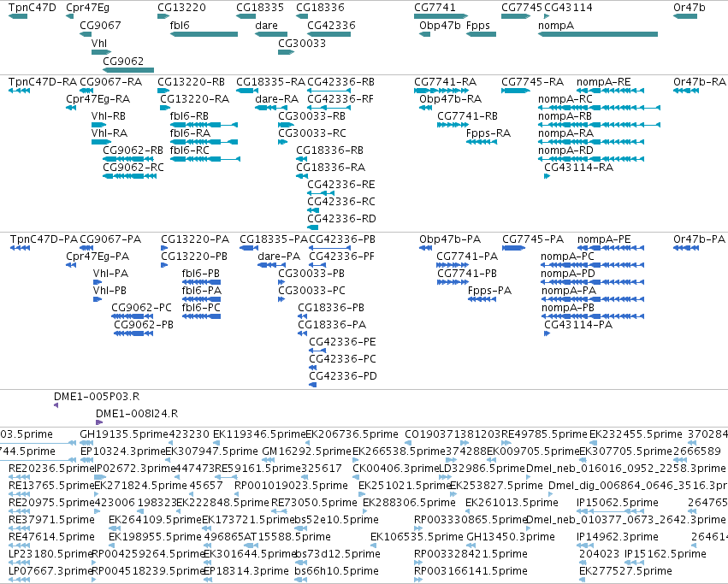This screenshot has height=584, width=728.
Task: Select protein CG7741-PA
Action: click(x=467, y=257)
